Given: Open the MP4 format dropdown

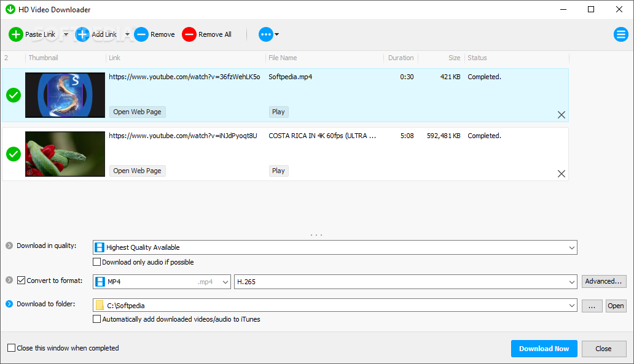Looking at the screenshot, I should click(162, 282).
